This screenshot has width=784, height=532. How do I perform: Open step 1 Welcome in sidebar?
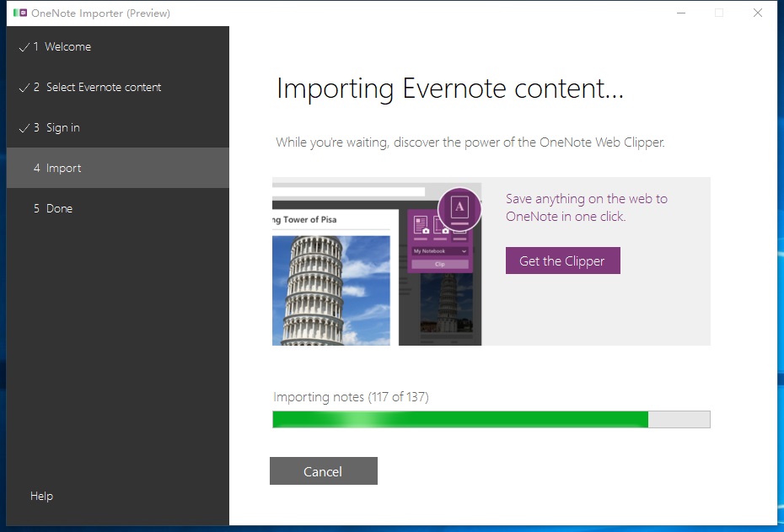[x=118, y=46]
